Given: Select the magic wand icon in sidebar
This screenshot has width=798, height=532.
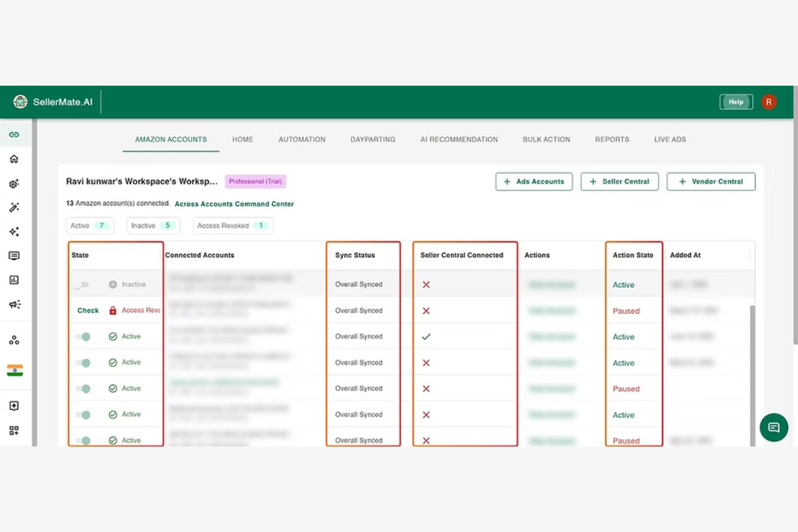Looking at the screenshot, I should tap(14, 207).
